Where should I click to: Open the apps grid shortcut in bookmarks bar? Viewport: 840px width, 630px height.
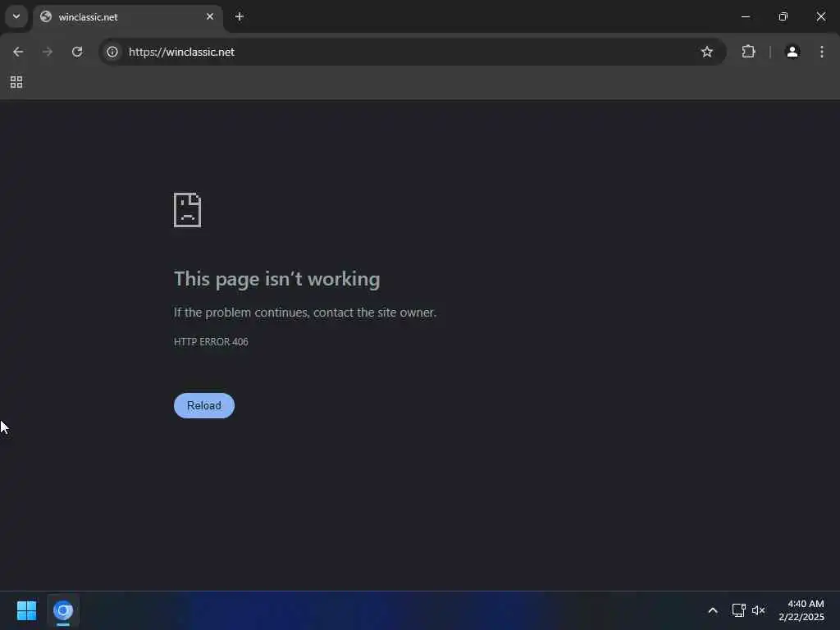pyautogui.click(x=16, y=82)
